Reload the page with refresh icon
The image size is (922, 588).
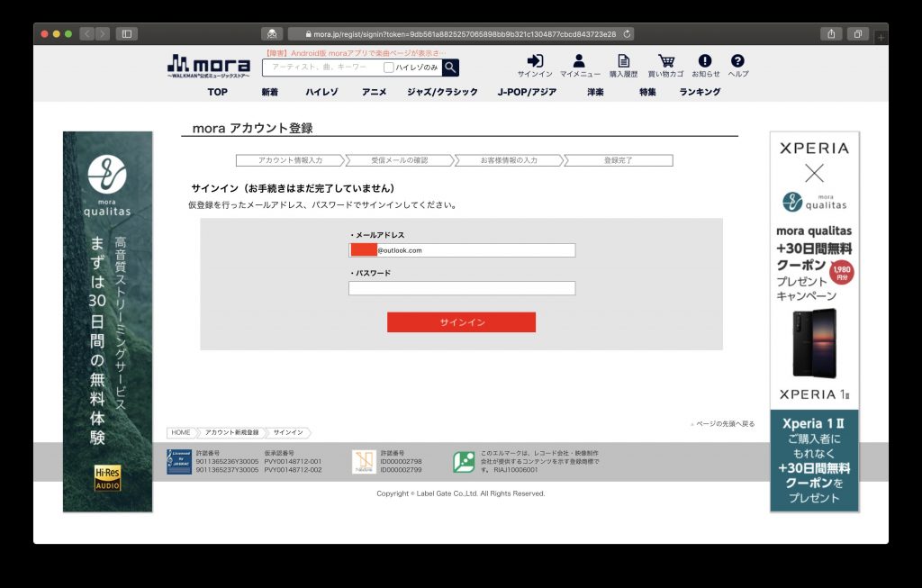point(627,34)
